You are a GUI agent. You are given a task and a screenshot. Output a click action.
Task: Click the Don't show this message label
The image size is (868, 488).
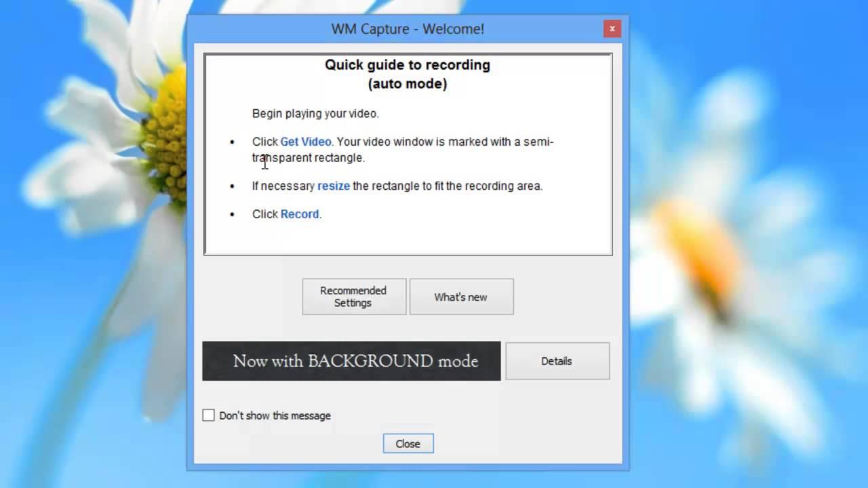tap(275, 415)
